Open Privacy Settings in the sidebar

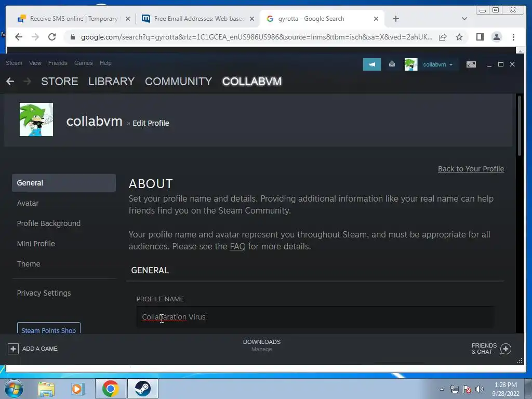coord(44,293)
